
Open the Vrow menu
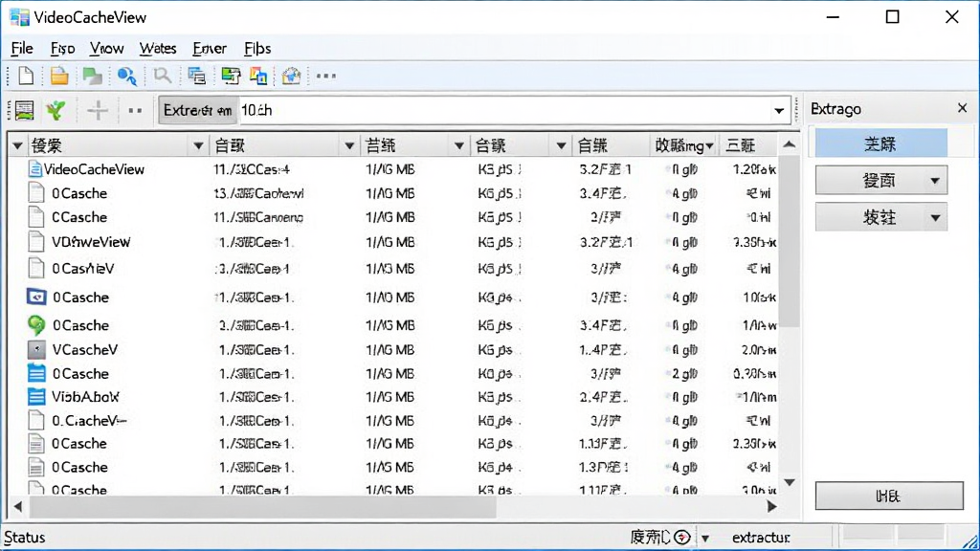[106, 48]
